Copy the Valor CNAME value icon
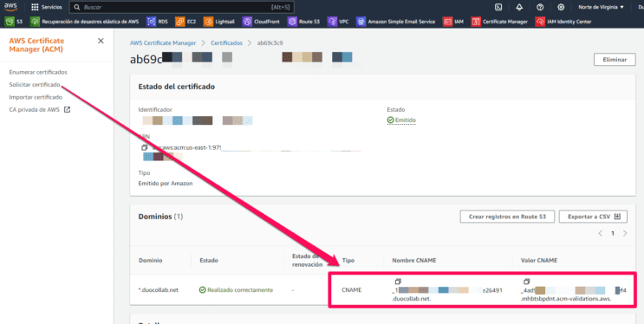 click(x=526, y=282)
